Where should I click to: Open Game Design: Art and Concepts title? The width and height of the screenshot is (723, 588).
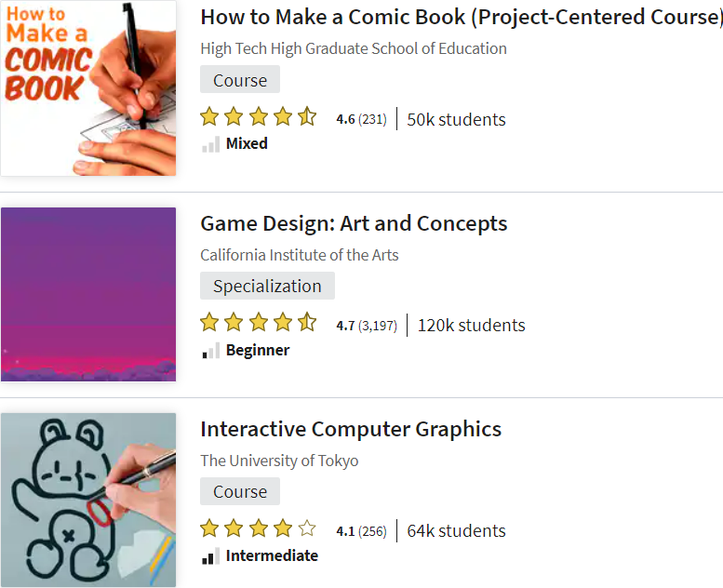pyautogui.click(x=354, y=223)
